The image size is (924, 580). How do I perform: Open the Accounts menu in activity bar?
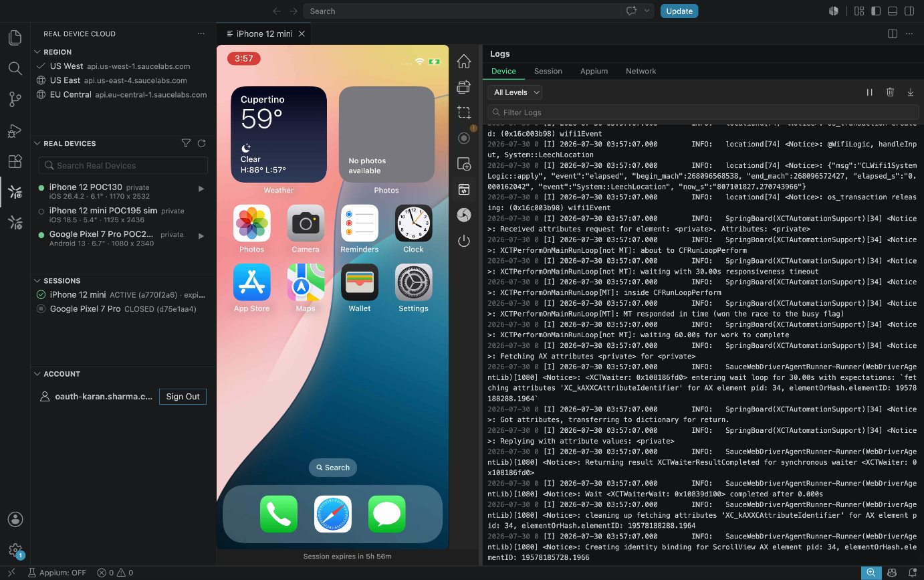[x=15, y=520]
